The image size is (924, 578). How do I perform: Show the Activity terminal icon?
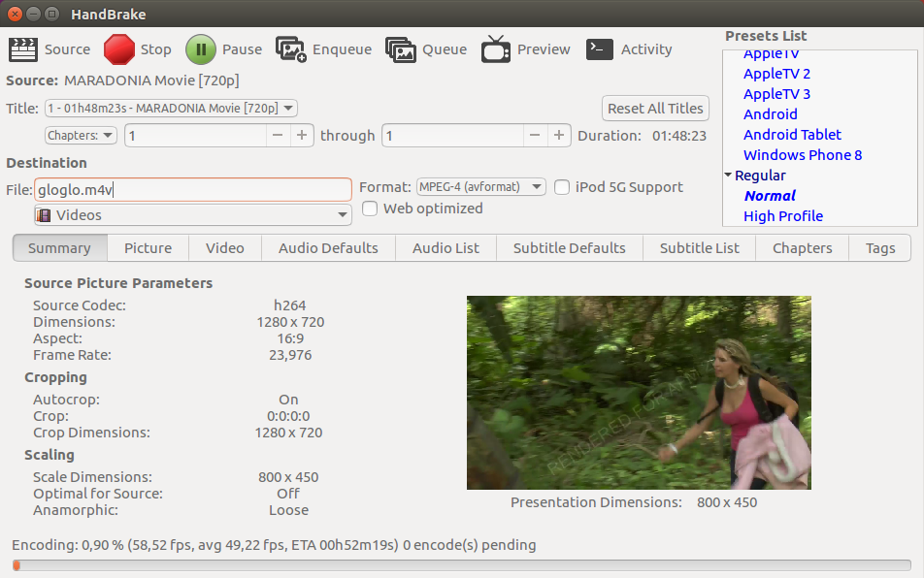(x=600, y=49)
